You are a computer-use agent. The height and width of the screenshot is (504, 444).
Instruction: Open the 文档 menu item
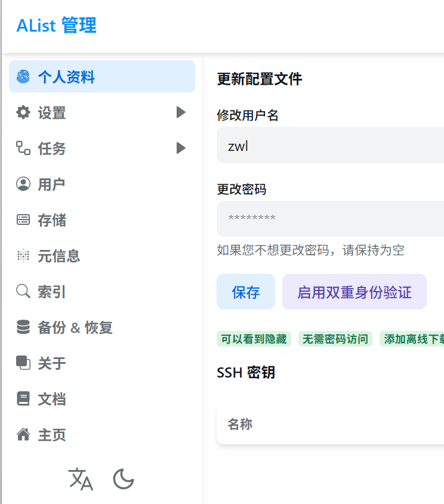(102, 398)
